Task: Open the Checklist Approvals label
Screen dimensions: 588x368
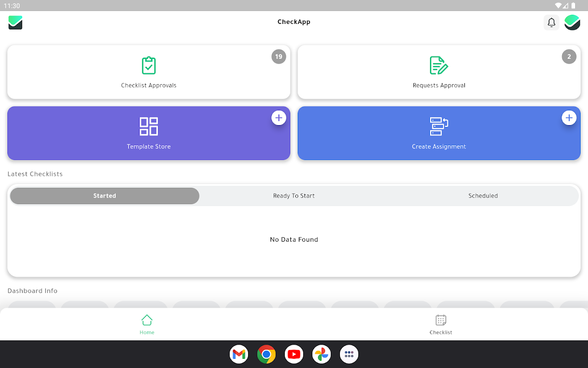Action: coord(149,86)
